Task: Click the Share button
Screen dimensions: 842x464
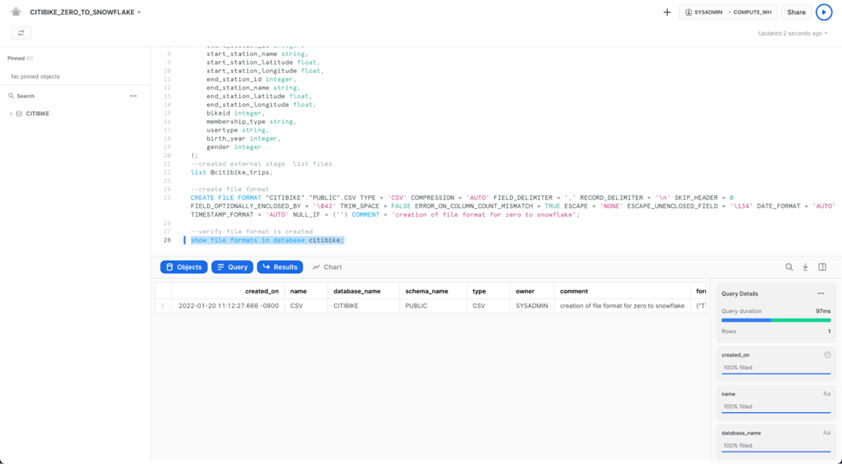Action: click(x=796, y=12)
